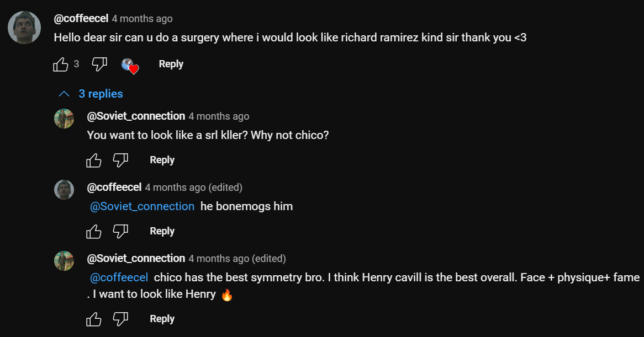The width and height of the screenshot is (644, 337).
Task: Dislike the Henry Cavill reply
Action: pyautogui.click(x=120, y=319)
